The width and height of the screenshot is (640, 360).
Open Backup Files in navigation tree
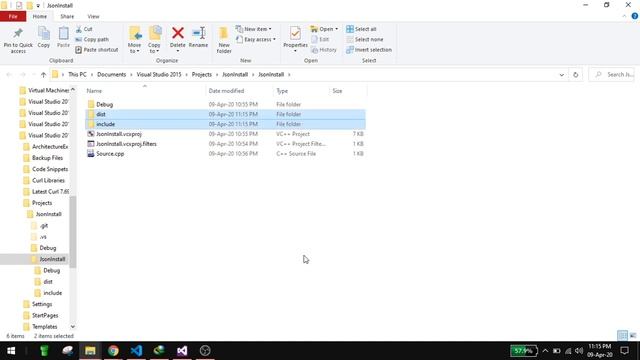tap(43, 158)
